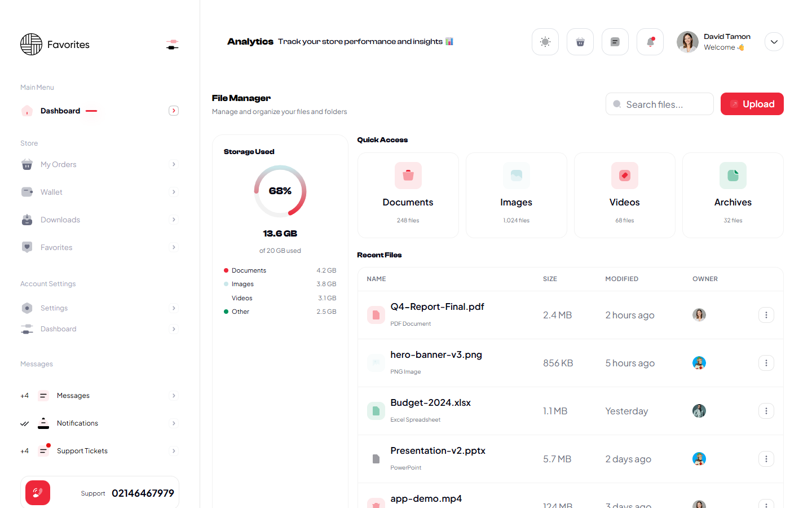Viewport: 812px width, 508px height.
Task: Toggle the light/dark theme sun icon
Action: pos(545,41)
